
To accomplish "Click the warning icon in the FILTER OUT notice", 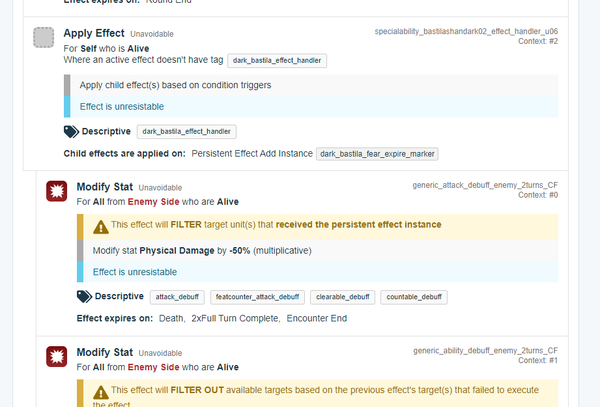I will tap(99, 391).
